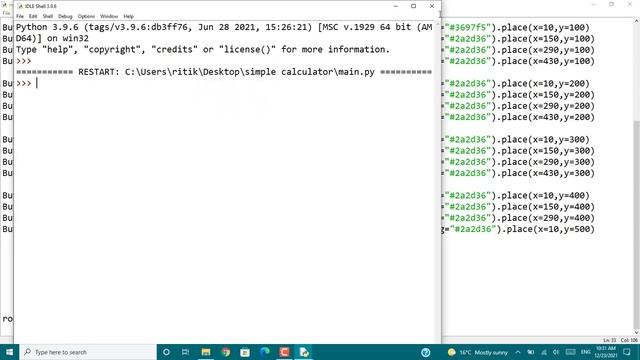Open the Window menu

[109, 16]
